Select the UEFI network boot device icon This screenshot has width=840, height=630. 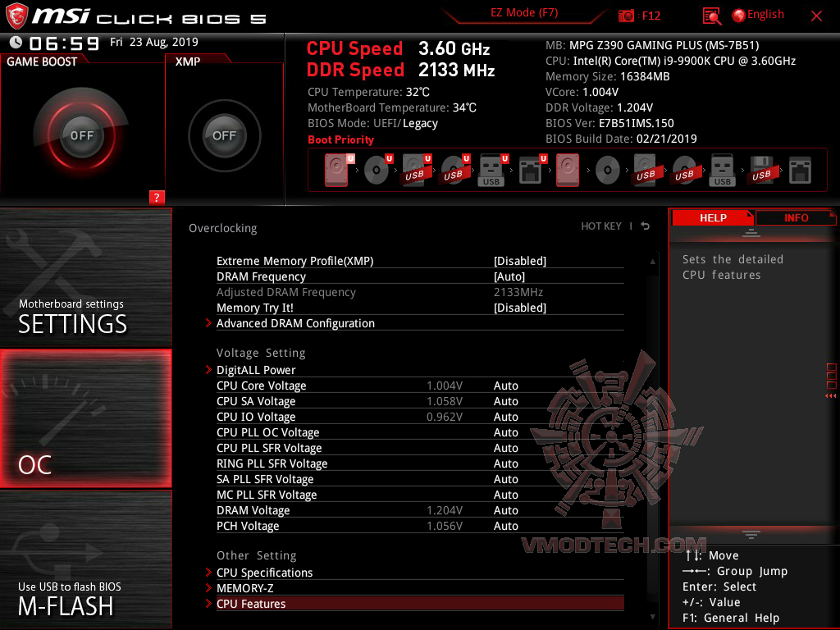[532, 170]
